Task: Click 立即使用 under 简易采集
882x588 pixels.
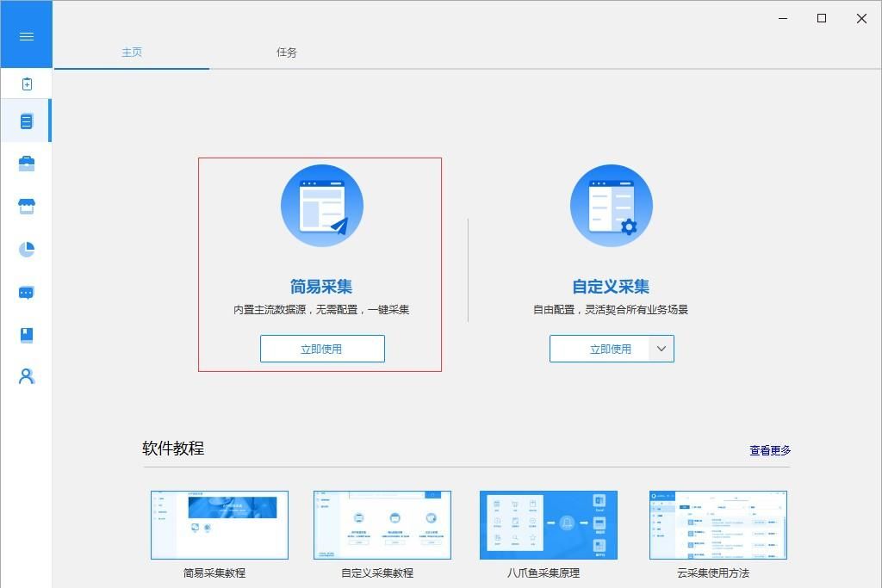Action: pos(322,349)
